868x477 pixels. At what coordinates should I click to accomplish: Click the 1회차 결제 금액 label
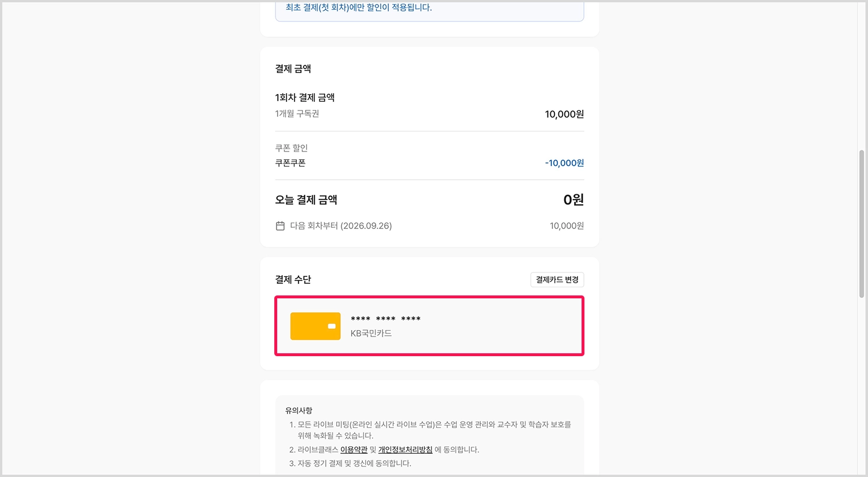pos(305,98)
